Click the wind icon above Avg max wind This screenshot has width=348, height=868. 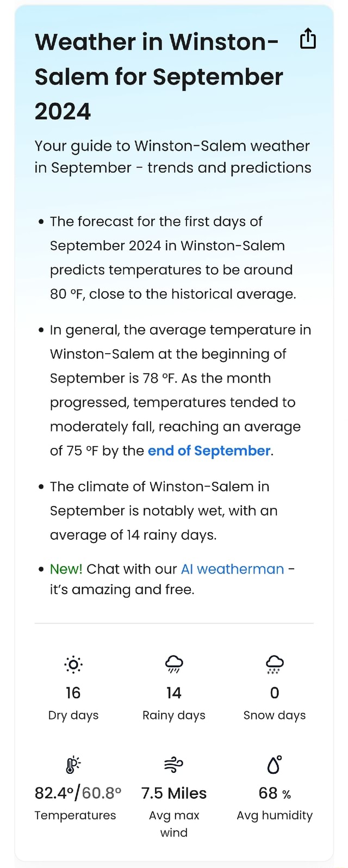point(174,765)
